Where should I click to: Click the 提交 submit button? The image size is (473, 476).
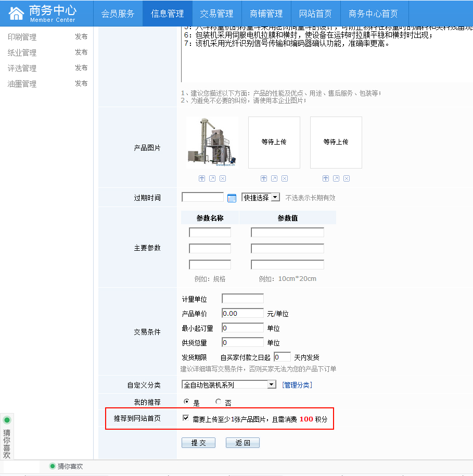coord(198,443)
